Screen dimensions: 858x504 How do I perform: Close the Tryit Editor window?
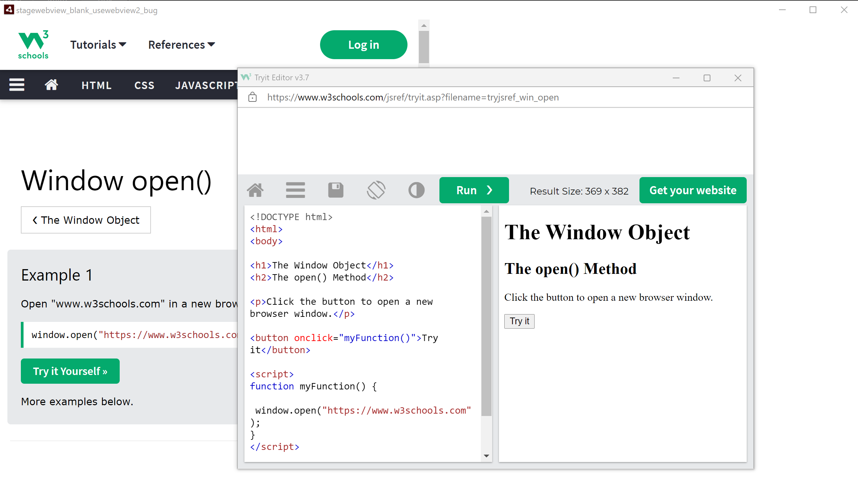tap(738, 78)
